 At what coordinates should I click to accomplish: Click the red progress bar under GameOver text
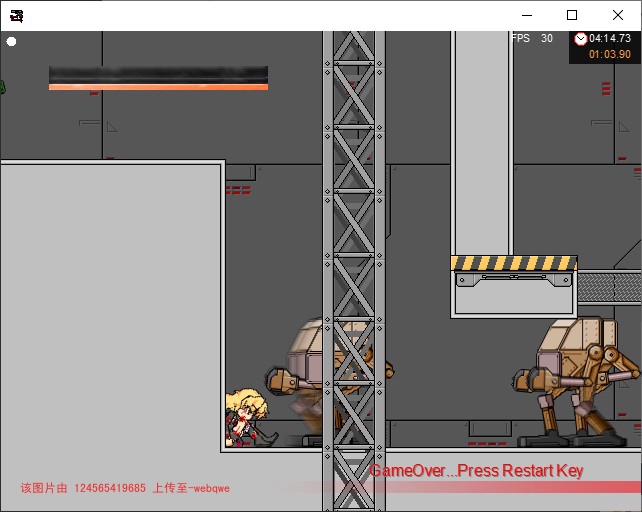(461, 487)
